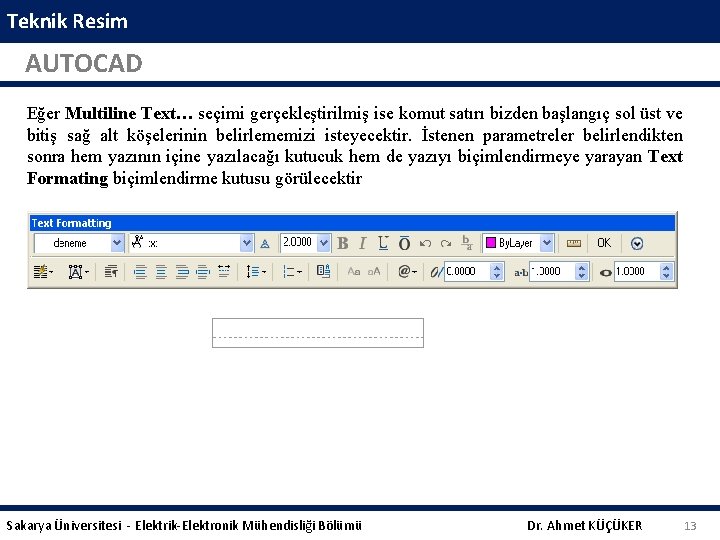Click the magenta ByLayer color swatch
Image resolution: width=720 pixels, height=540 pixels.
491,242
